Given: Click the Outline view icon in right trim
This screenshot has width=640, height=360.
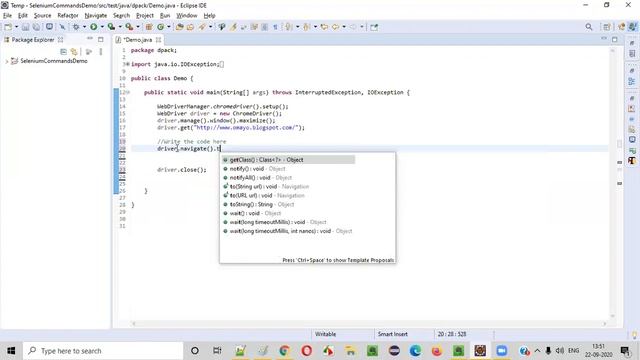Looking at the screenshot, I should tap(632, 81).
